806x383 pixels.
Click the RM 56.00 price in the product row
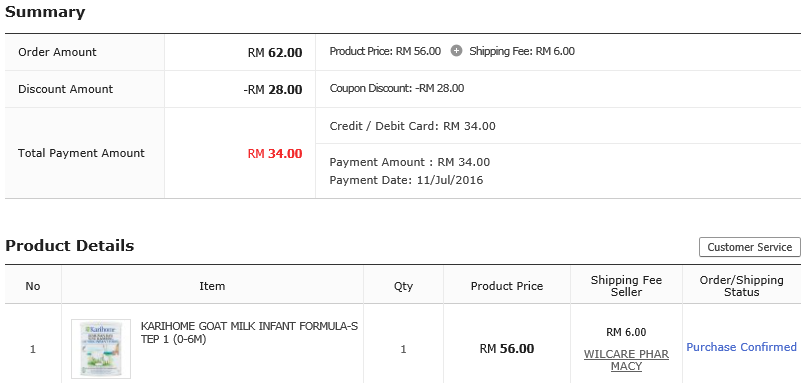click(507, 349)
